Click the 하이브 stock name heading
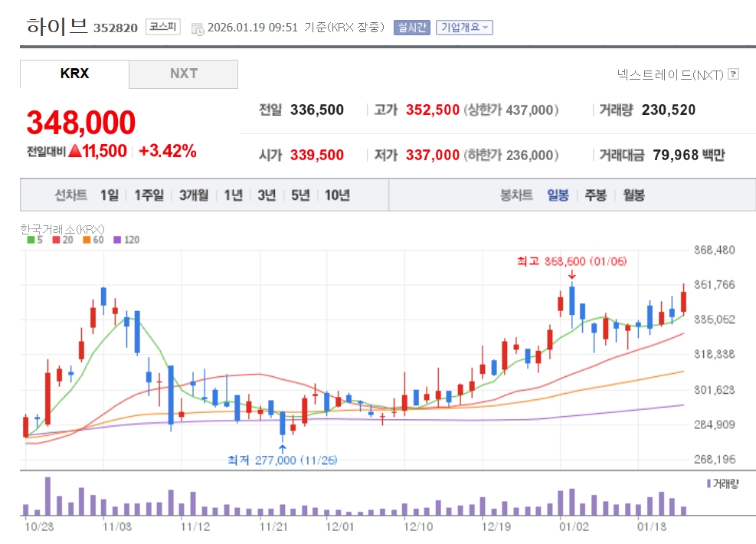This screenshot has width=756, height=544. click(x=57, y=26)
